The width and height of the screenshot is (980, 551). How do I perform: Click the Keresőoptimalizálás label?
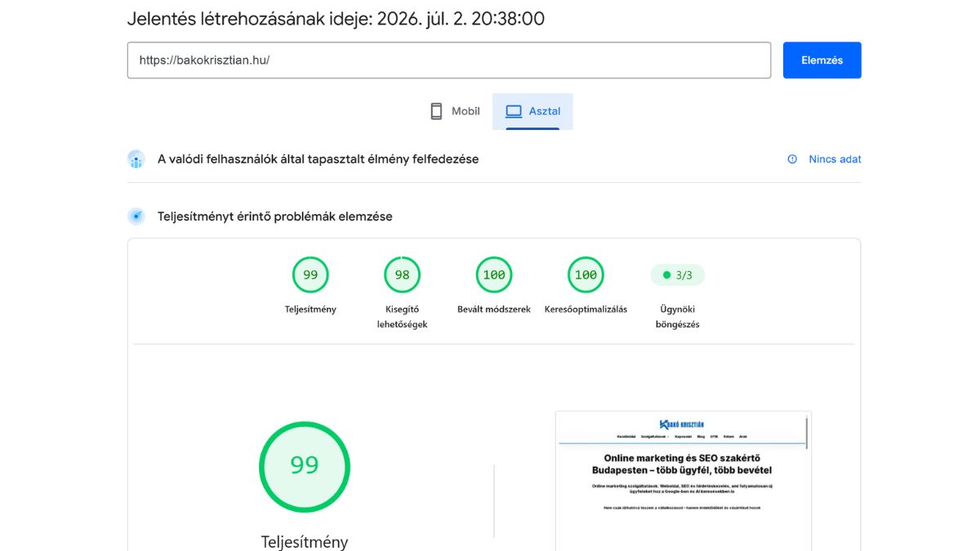(x=586, y=309)
